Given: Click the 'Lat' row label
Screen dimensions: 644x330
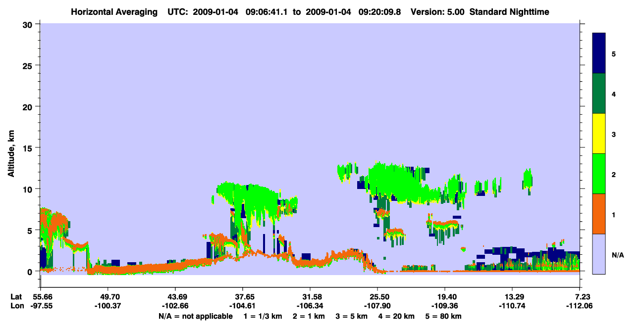Looking at the screenshot, I should pos(16,297).
